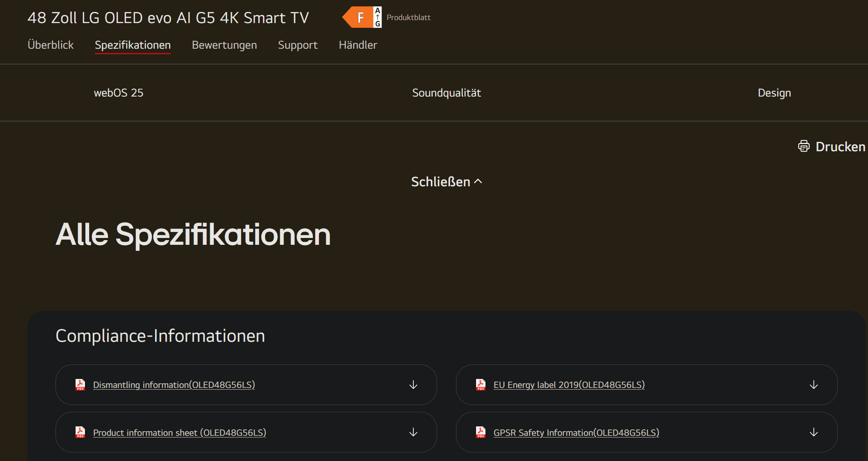The height and width of the screenshot is (461, 868).
Task: Click PDF icon for Product information sheet
Action: point(80,432)
